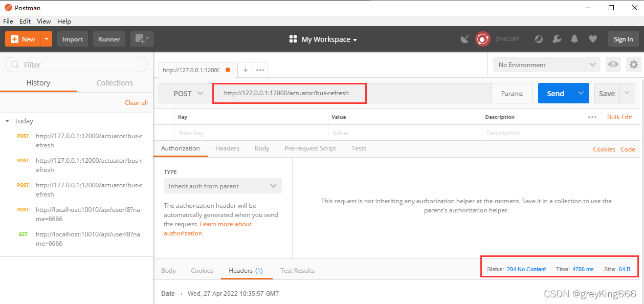Click the request URL input field
Viewport: 644px width, 304px height.
(354, 93)
